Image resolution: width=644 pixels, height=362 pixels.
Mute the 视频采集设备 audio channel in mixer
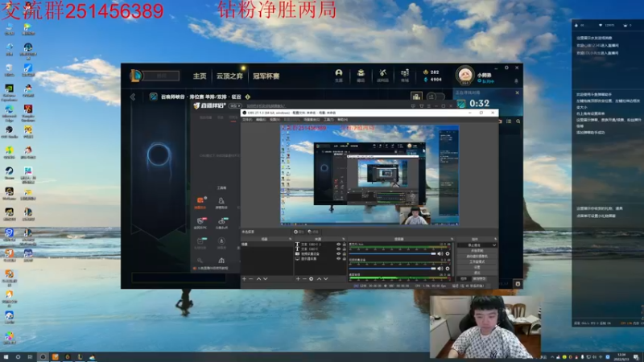coord(440,269)
